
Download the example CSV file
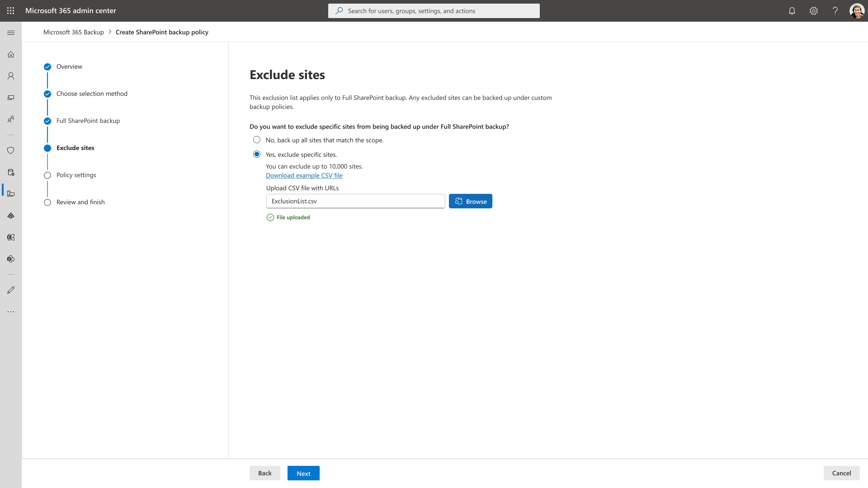pyautogui.click(x=304, y=175)
